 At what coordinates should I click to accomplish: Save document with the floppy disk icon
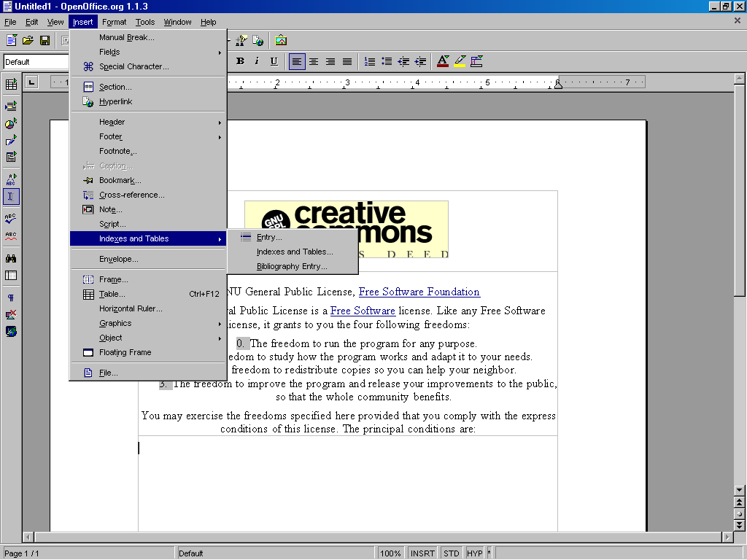click(44, 40)
